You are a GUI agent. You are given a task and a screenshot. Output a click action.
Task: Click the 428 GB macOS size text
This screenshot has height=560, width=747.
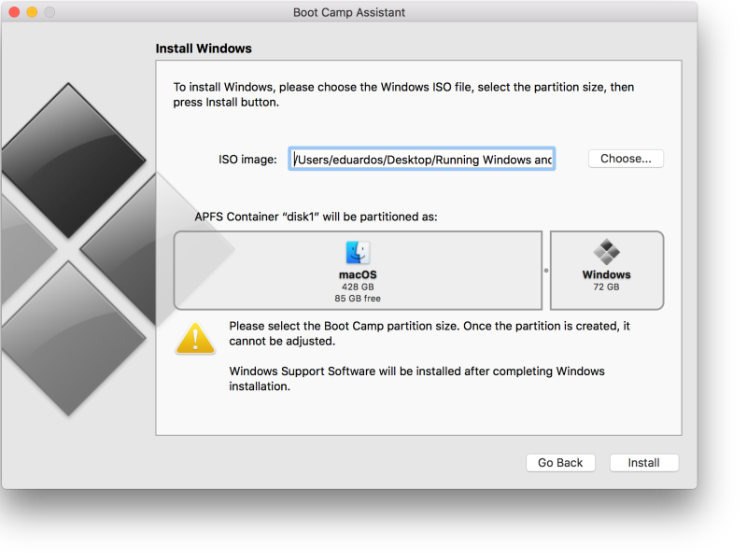[x=358, y=287]
